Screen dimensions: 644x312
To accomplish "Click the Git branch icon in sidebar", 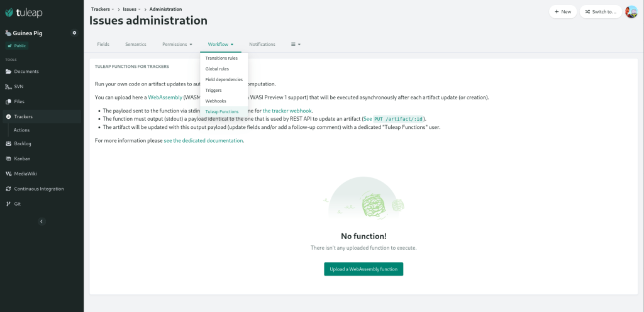I will [8, 204].
